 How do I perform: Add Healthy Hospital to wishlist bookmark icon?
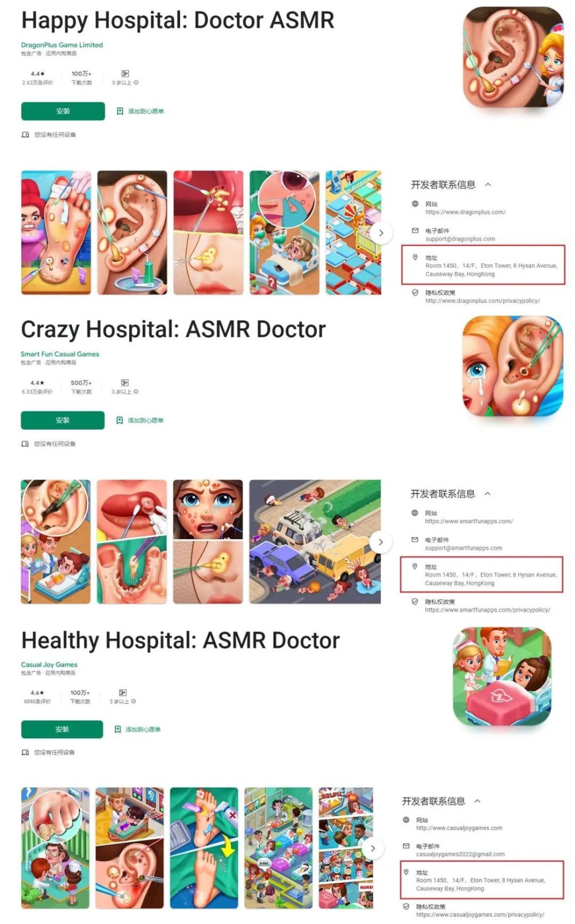[118, 729]
